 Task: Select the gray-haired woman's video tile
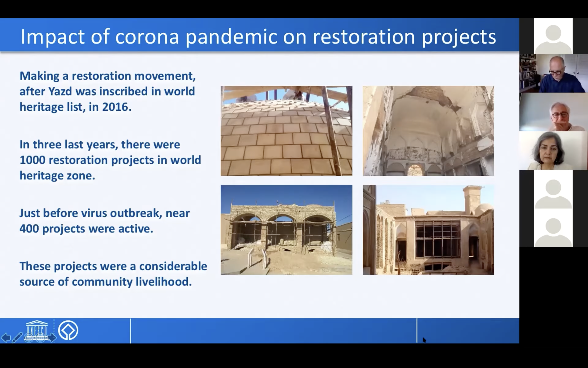coord(553,151)
